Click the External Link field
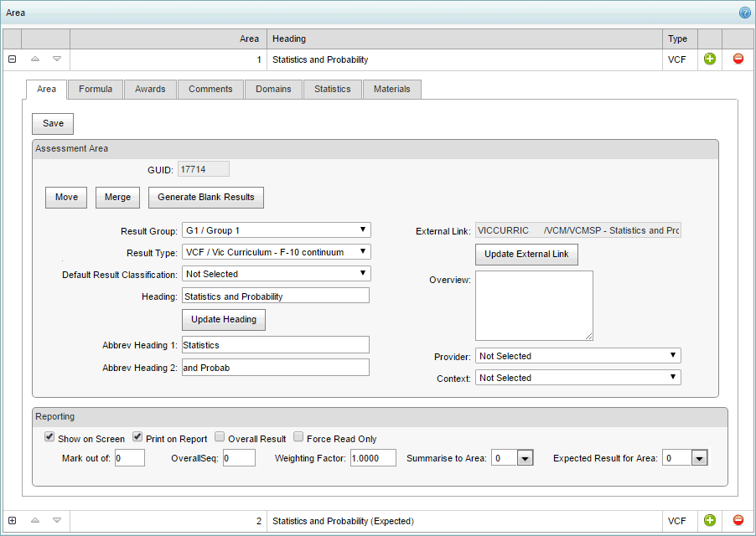 (578, 230)
